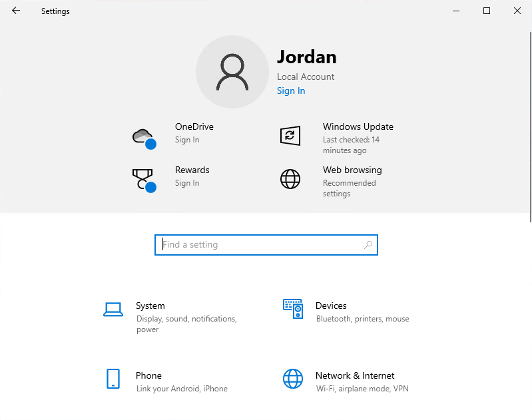The image size is (532, 420).
Task: Focus the Find a setting search field
Action: (260, 245)
